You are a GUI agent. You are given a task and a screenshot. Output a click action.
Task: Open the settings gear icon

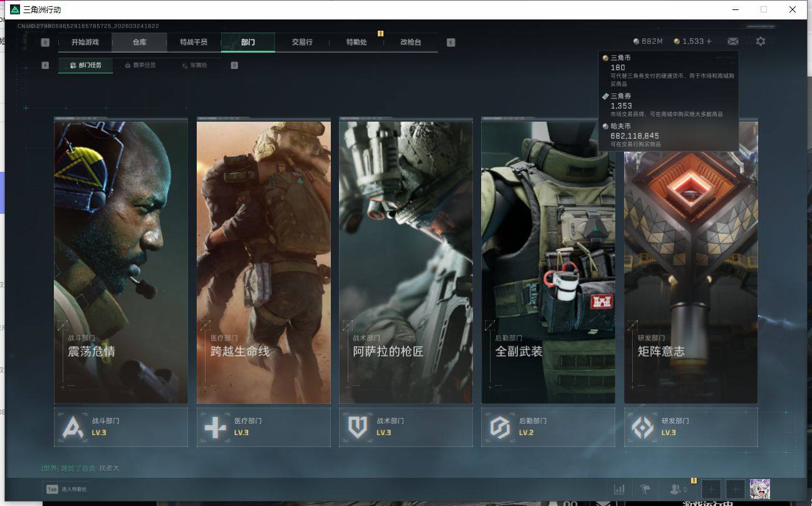(x=760, y=41)
